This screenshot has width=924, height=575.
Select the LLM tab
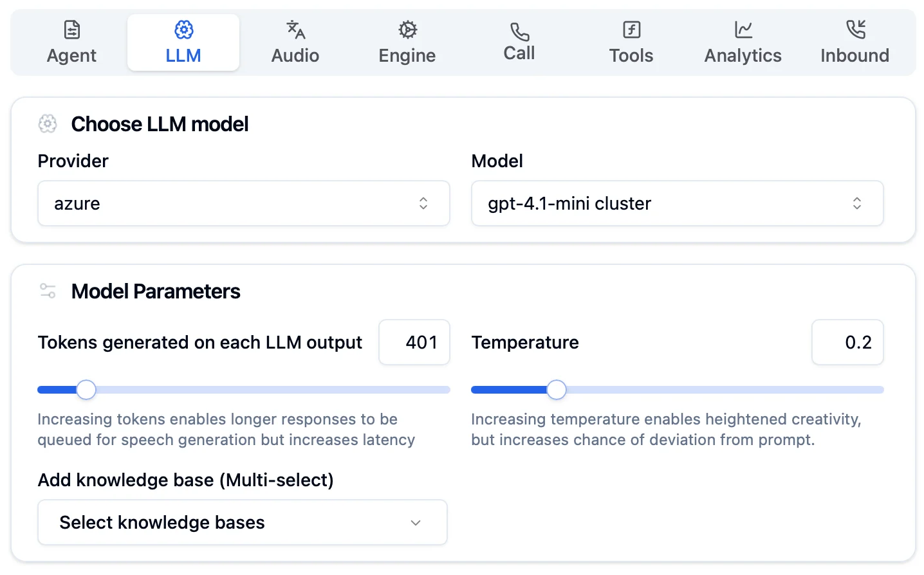pos(183,42)
